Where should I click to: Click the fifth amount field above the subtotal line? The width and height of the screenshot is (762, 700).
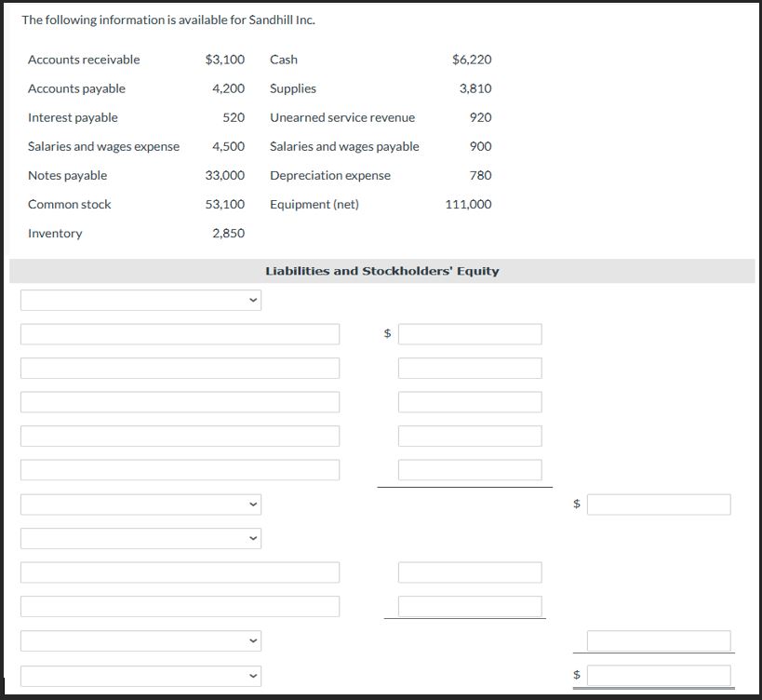(x=470, y=470)
